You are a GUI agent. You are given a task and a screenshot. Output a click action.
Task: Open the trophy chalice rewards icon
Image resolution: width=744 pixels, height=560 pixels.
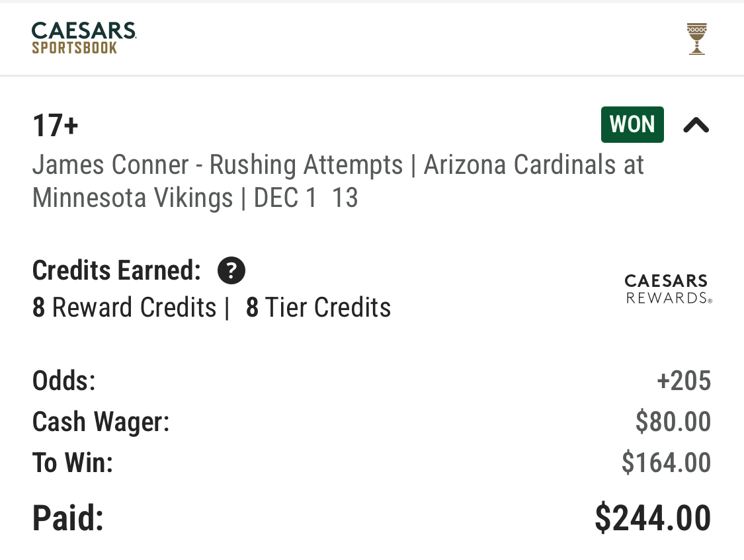point(696,38)
